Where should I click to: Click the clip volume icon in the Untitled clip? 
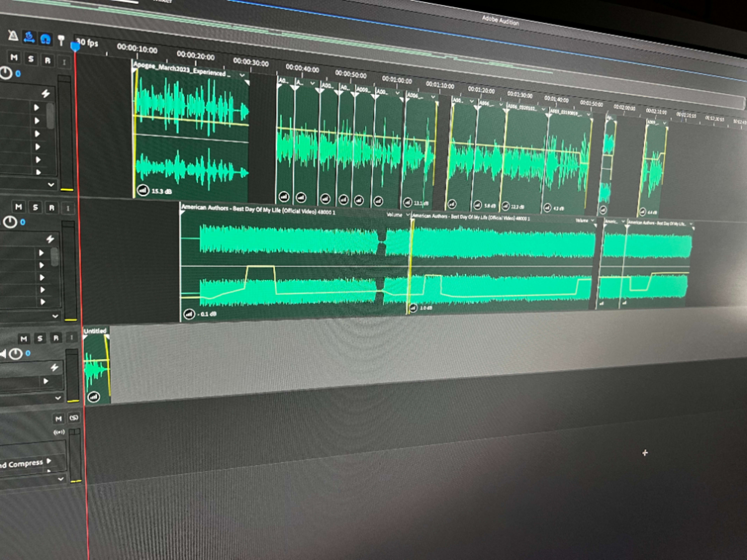(x=94, y=397)
